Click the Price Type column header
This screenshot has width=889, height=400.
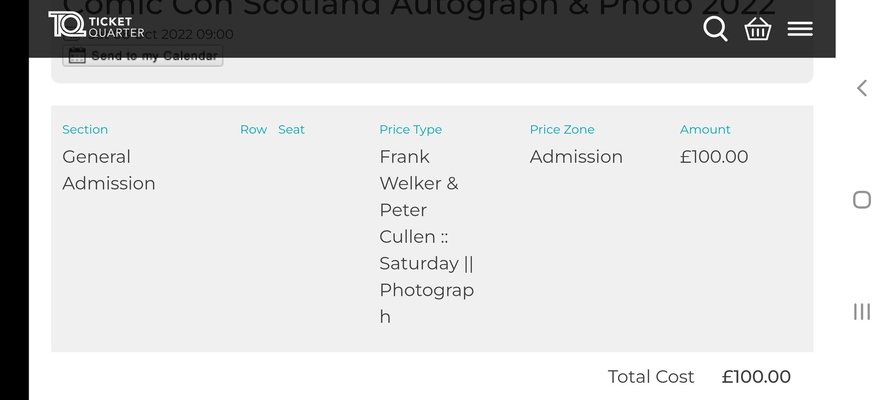410,129
